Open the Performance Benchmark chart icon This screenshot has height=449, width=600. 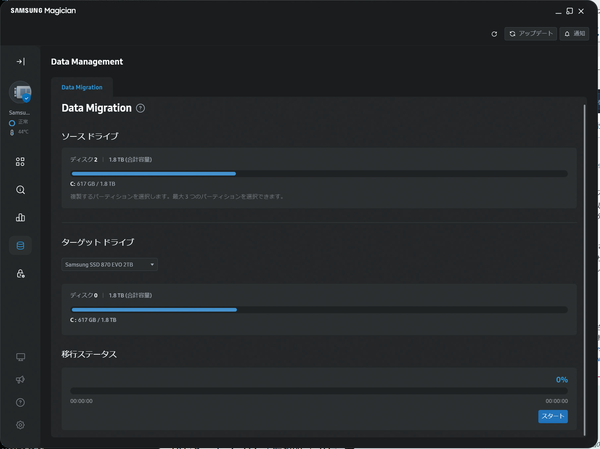click(20, 217)
